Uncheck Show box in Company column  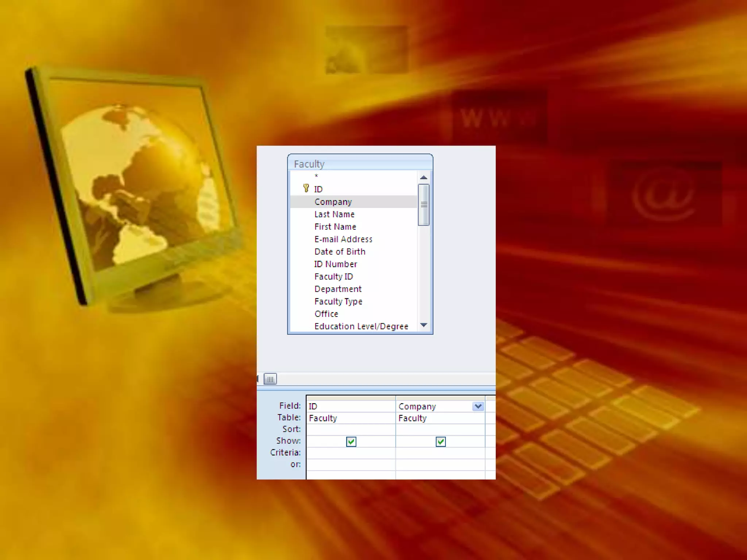[x=441, y=442]
